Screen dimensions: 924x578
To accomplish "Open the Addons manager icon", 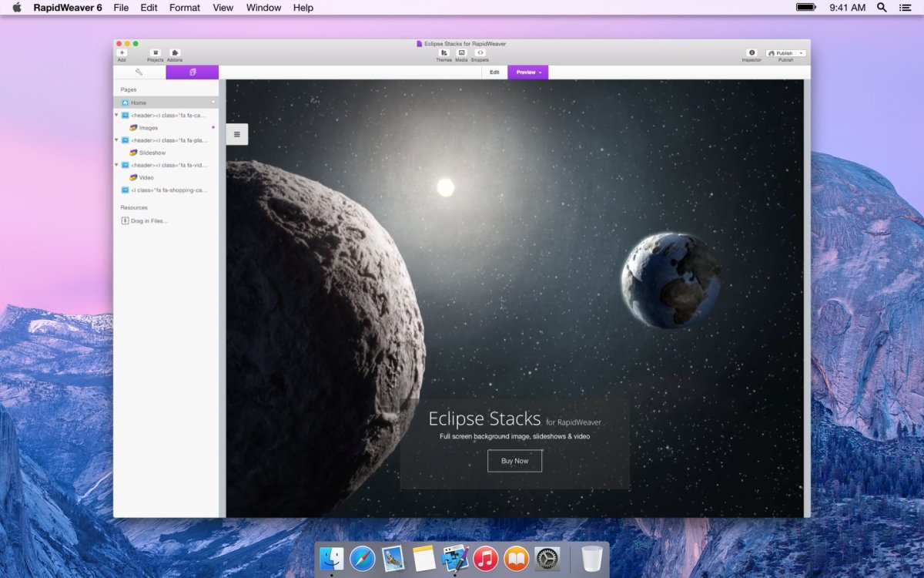I will click(175, 53).
